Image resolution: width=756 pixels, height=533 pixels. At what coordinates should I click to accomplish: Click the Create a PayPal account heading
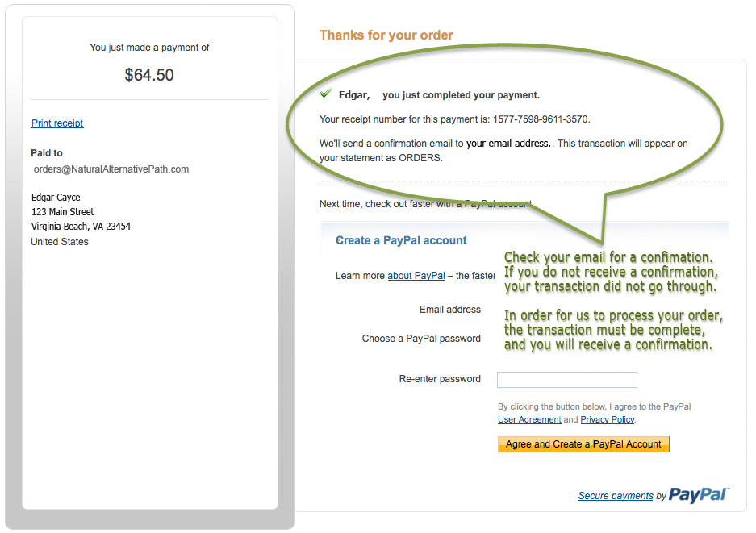pyautogui.click(x=401, y=240)
